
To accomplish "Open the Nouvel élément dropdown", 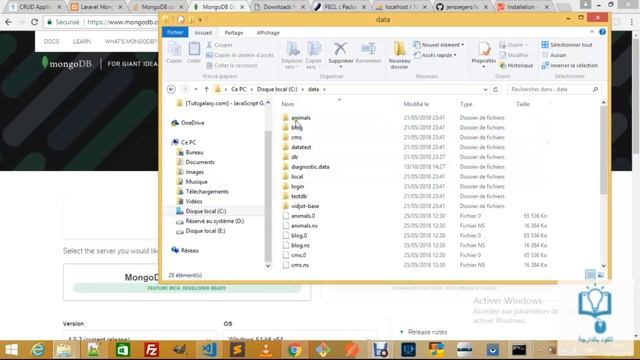I will 439,45.
